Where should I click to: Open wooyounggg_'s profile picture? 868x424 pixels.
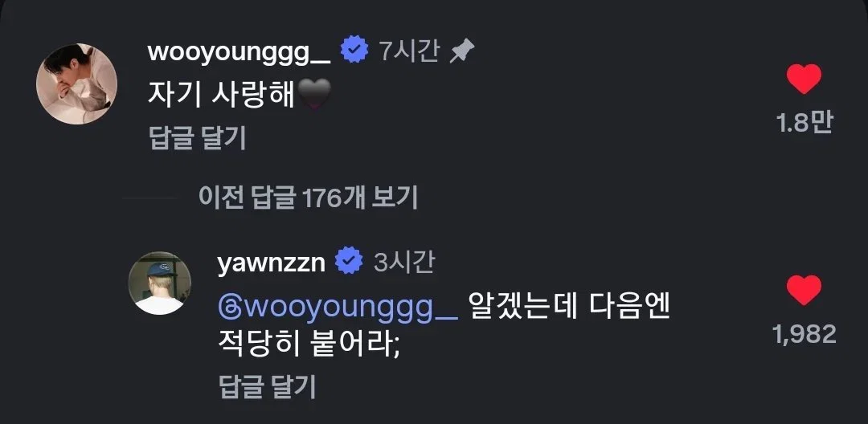click(x=76, y=84)
